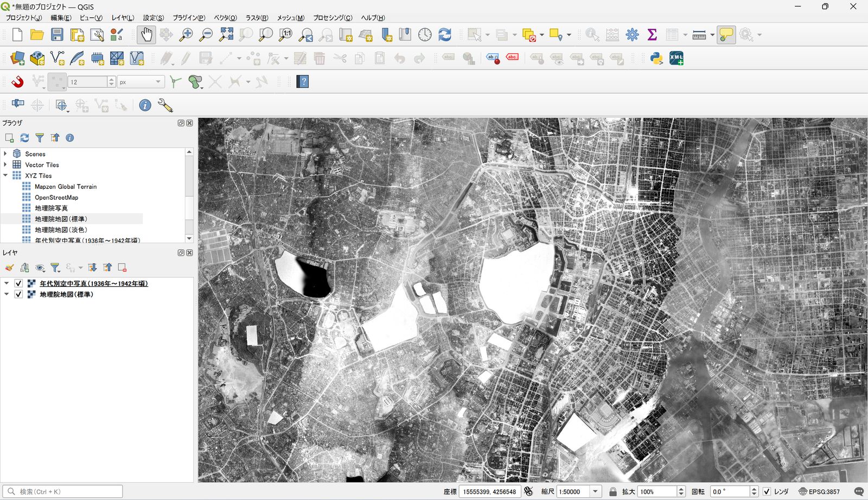Refresh the map canvas
The width and height of the screenshot is (868, 500).
pyautogui.click(x=445, y=35)
